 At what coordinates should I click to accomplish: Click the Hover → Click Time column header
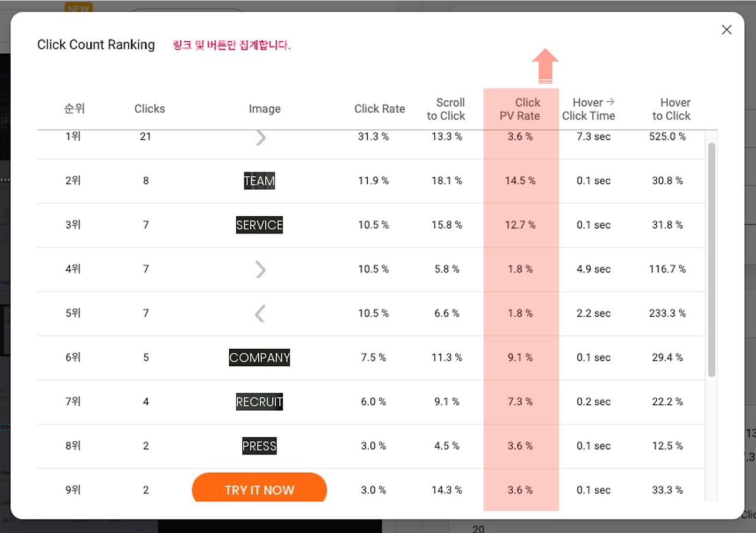pyautogui.click(x=589, y=109)
